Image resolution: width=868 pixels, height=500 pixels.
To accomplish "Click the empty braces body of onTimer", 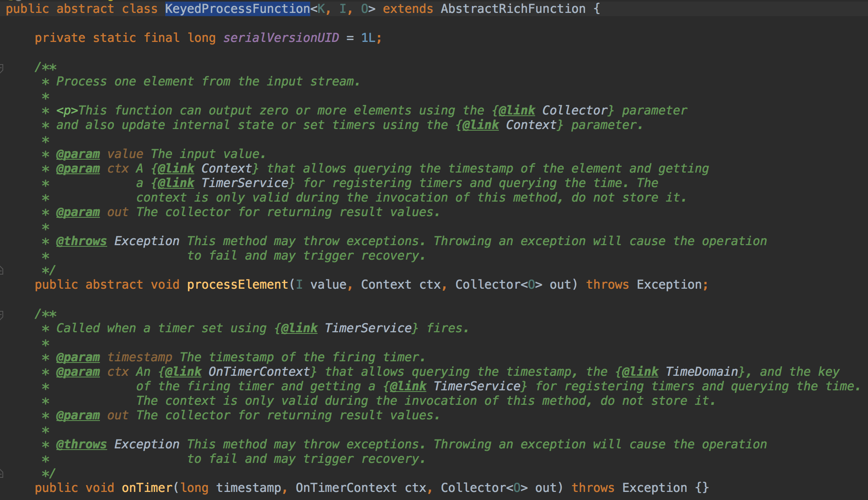I will [702, 488].
